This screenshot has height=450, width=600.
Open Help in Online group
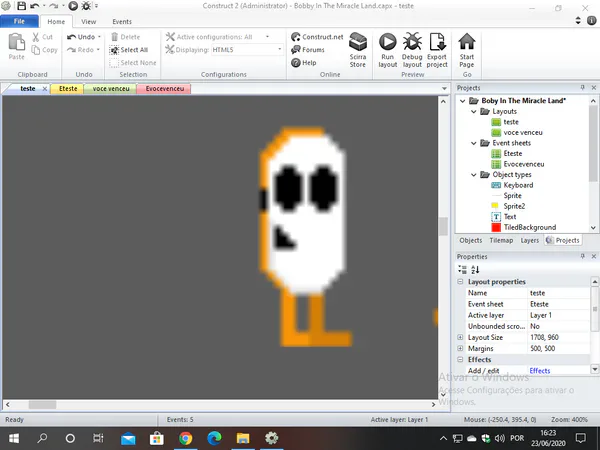(303, 63)
